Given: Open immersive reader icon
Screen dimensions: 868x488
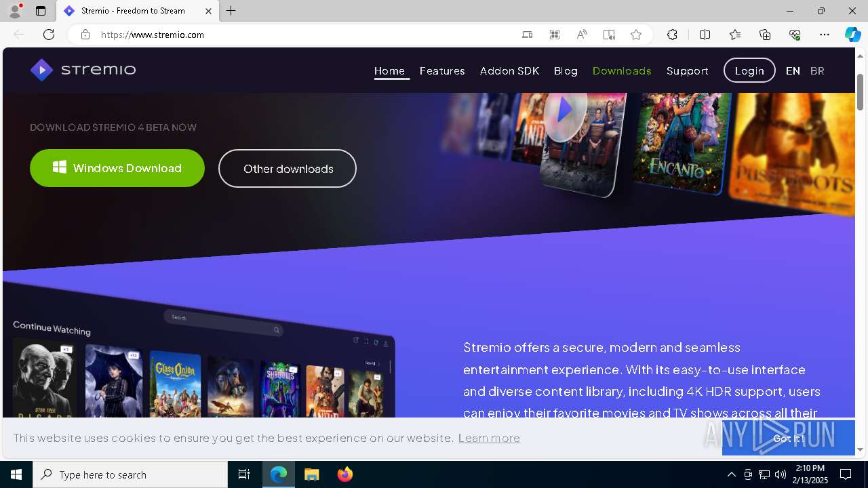Looking at the screenshot, I should [609, 35].
